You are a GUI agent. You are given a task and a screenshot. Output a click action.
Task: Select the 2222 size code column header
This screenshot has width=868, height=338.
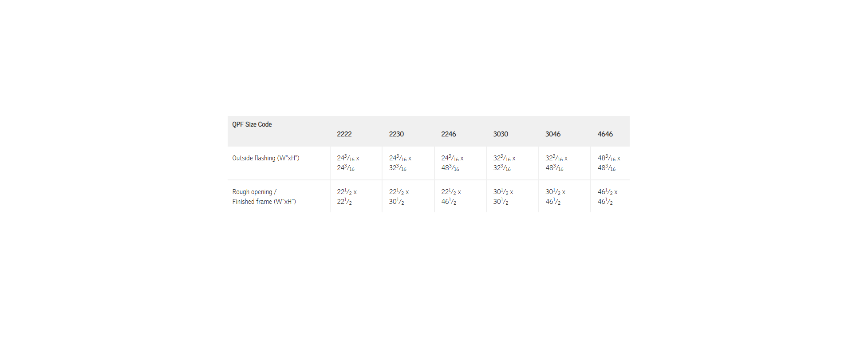[344, 134]
